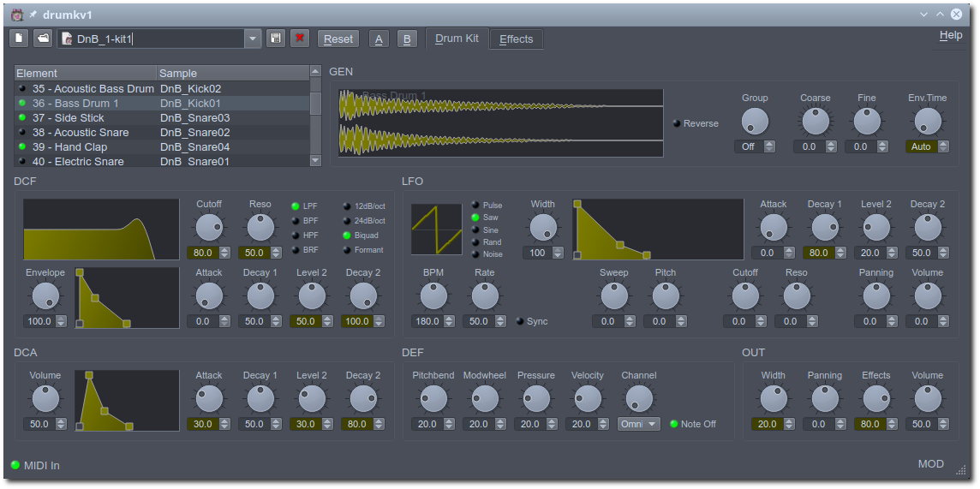The width and height of the screenshot is (980, 489).
Task: Click the LFO Width knob
Action: pos(542,227)
